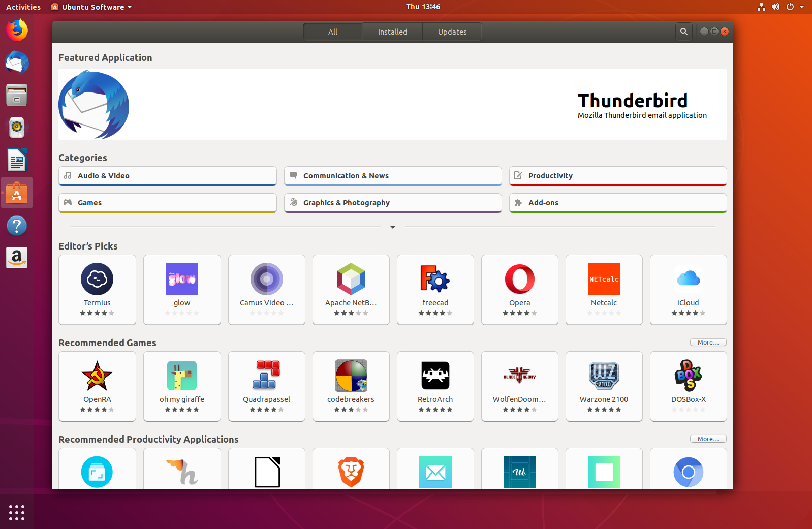The image size is (812, 529).
Task: Open the Termius app tile
Action: coord(97,290)
